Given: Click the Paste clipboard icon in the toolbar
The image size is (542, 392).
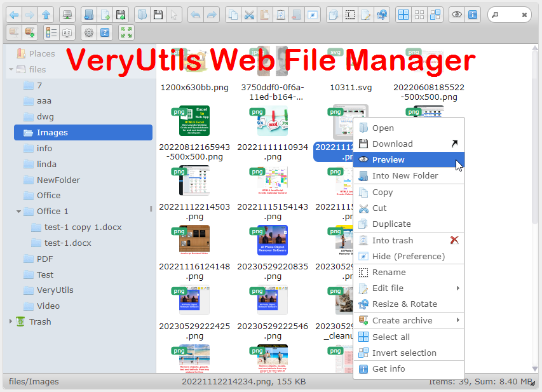Looking at the screenshot, I should click(265, 15).
